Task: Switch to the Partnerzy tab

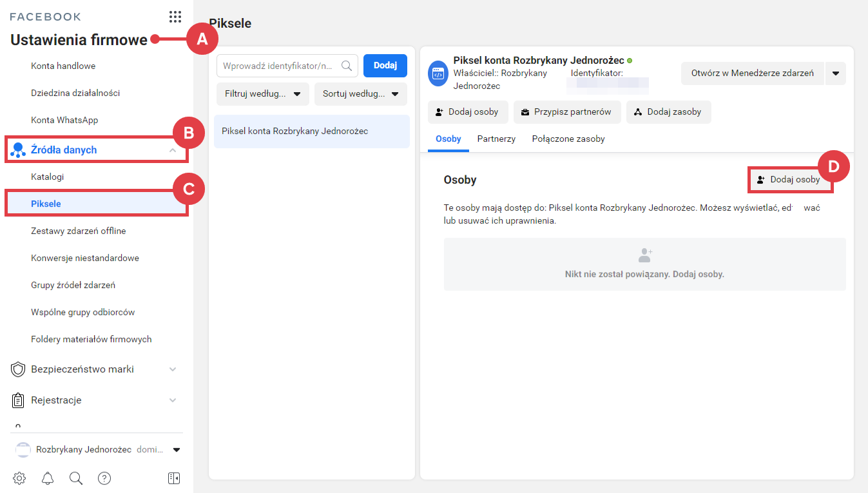Action: coord(496,139)
